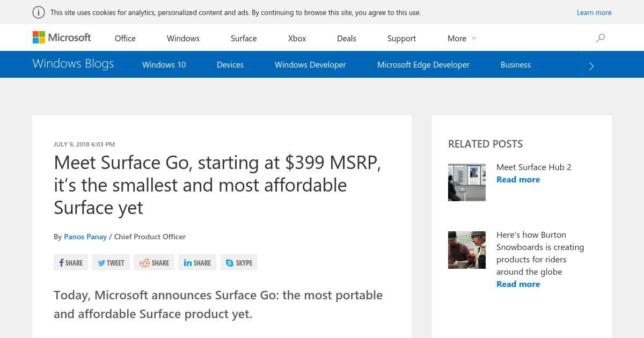Show more Windows Blogs categories arrow

(x=591, y=65)
